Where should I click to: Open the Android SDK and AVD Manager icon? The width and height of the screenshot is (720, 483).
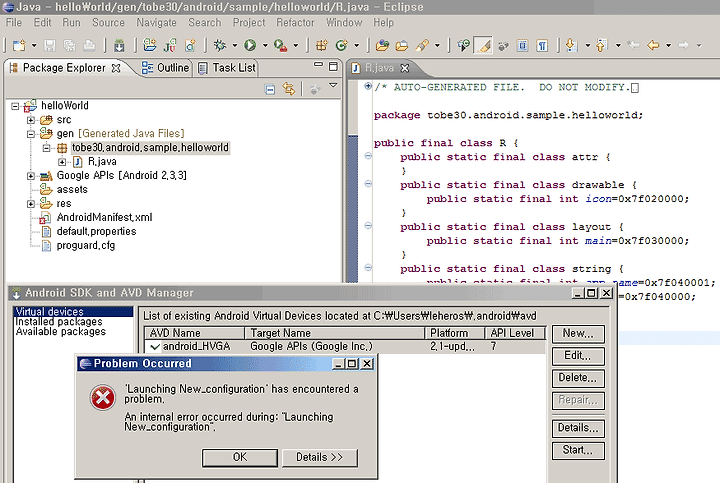point(119,45)
